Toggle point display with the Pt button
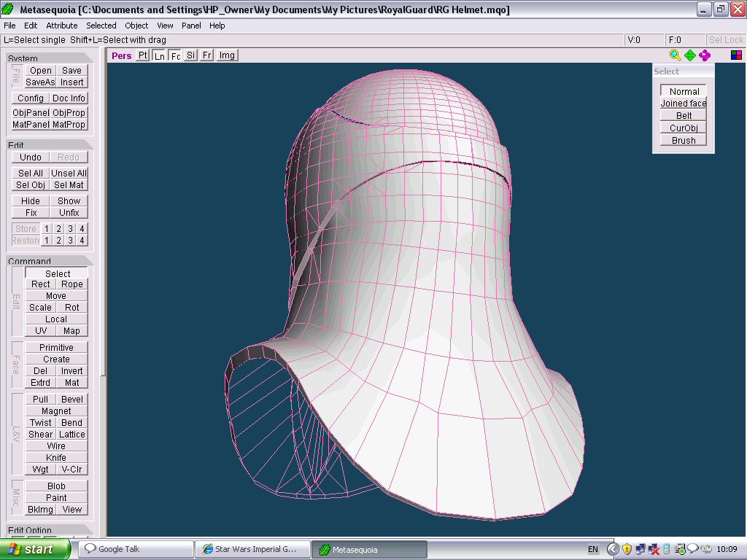This screenshot has width=747, height=560. pos(142,55)
